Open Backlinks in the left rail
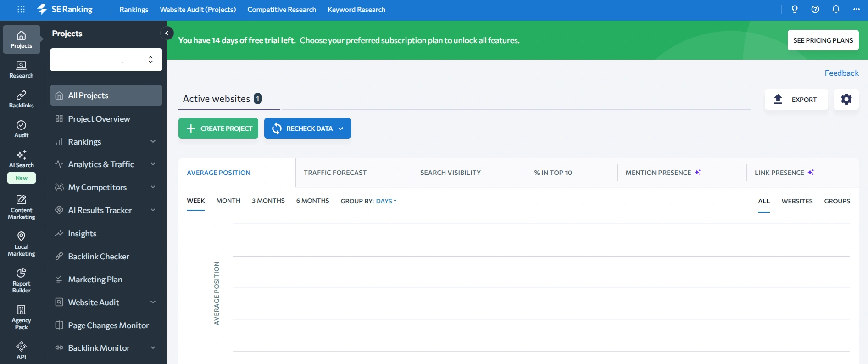 pyautogui.click(x=22, y=99)
